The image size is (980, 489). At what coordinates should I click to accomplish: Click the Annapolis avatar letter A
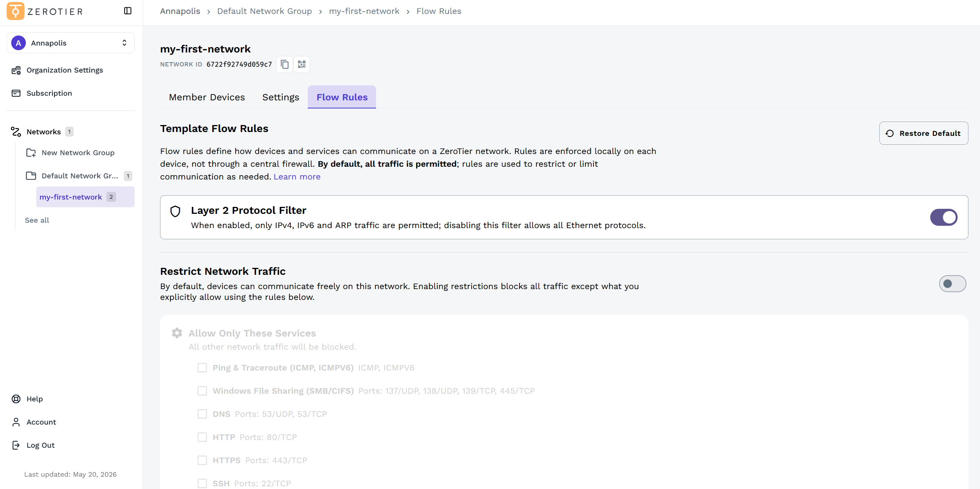pos(19,43)
